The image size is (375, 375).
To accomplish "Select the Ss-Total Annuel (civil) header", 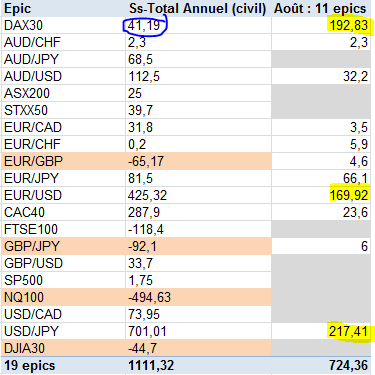I will (197, 9).
